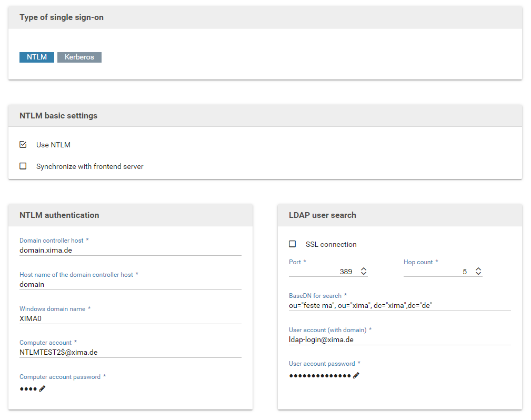Increase the Port value with up arrow
Viewport: 531px width, 420px height.
pos(363,269)
